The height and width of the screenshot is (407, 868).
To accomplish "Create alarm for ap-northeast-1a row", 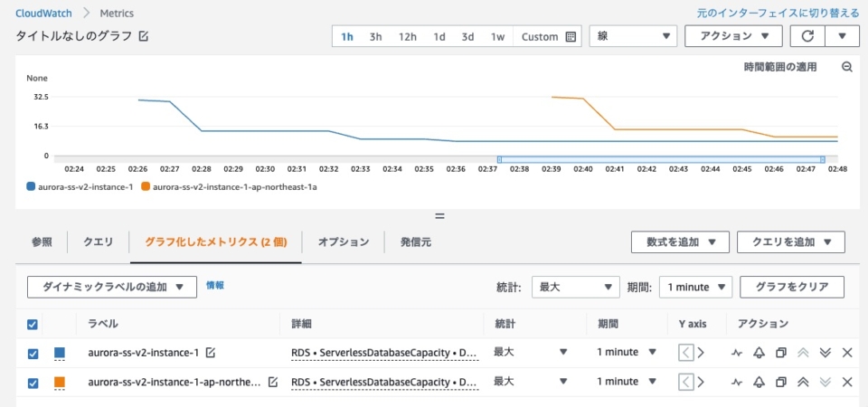I will pyautogui.click(x=759, y=382).
